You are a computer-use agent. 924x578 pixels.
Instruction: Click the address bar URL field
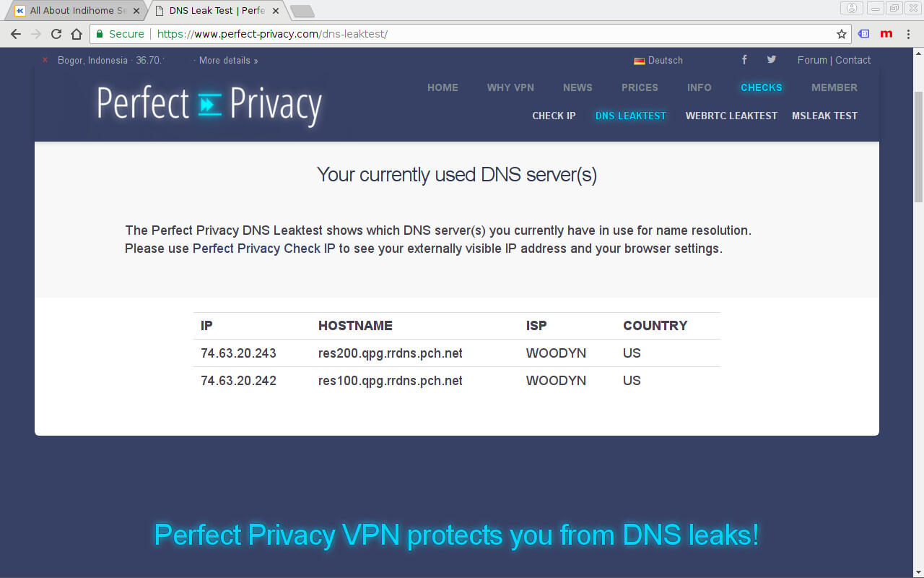tap(462, 34)
